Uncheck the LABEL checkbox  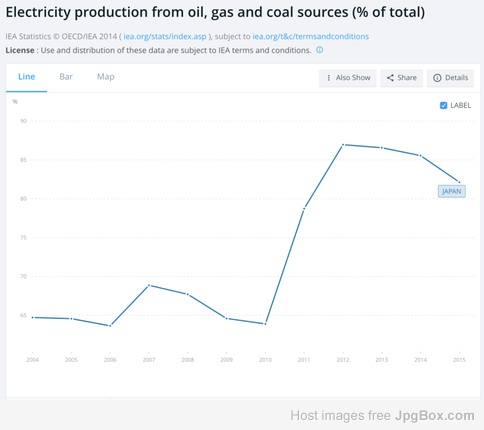pos(443,105)
